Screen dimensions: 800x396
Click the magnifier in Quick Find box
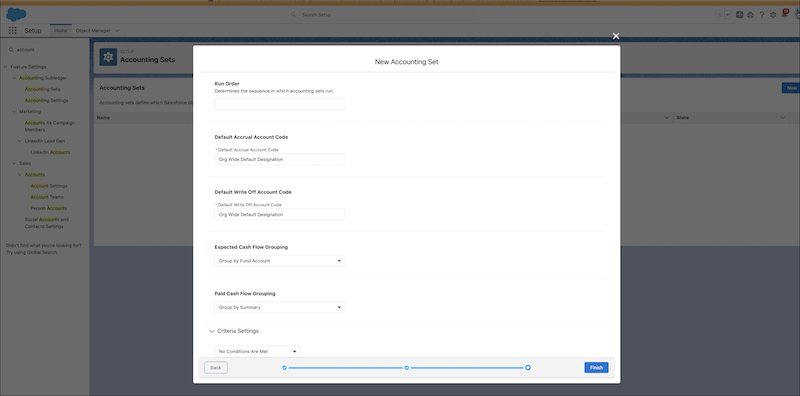pos(11,50)
